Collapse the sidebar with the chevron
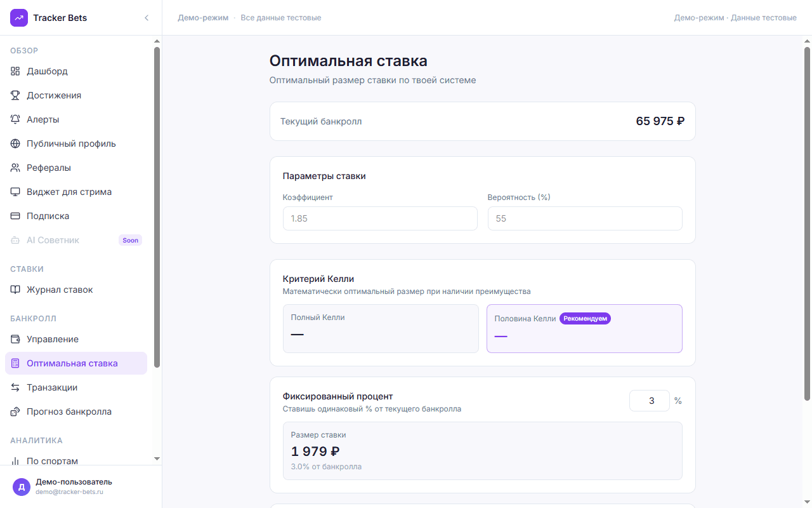This screenshot has width=812, height=508. click(147, 18)
